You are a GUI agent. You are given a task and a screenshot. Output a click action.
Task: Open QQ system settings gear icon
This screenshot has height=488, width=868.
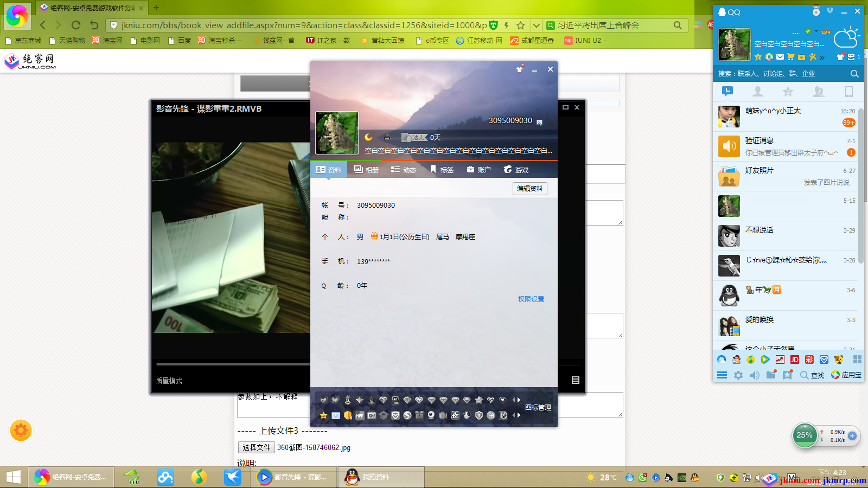coord(738,375)
